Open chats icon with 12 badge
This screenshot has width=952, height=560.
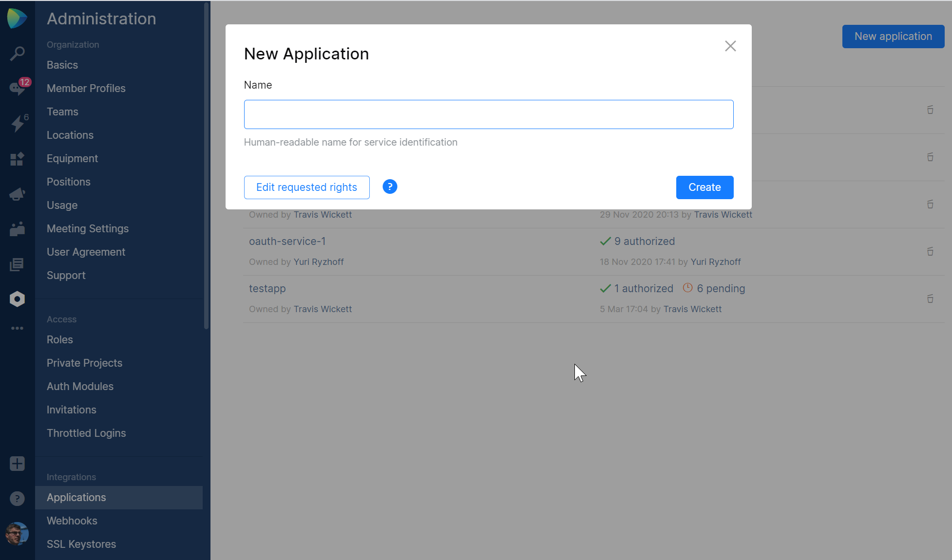[x=17, y=88]
